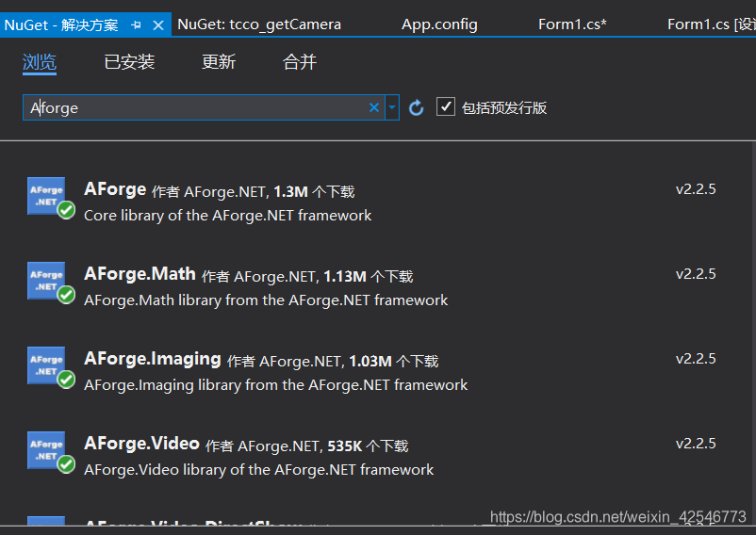The width and height of the screenshot is (756, 535).
Task: Click AForge.Imaging version v2.2.5
Action: [696, 359]
